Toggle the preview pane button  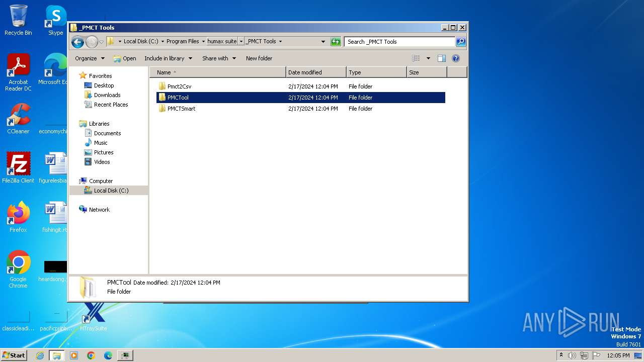coord(442,58)
